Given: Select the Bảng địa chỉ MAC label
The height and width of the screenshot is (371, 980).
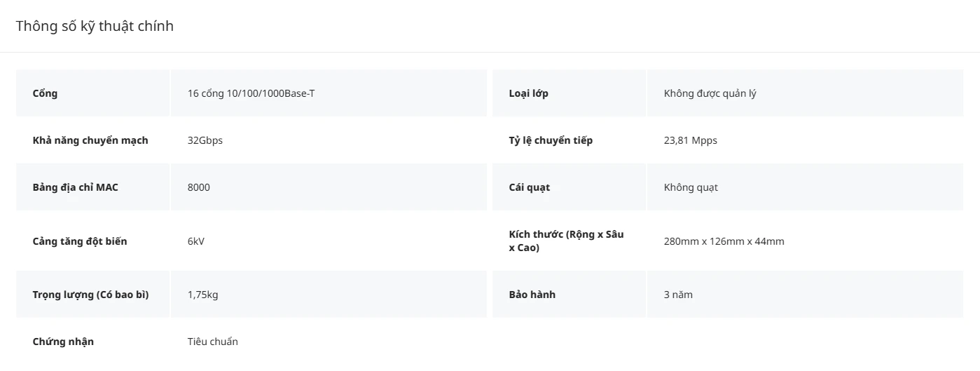Looking at the screenshot, I should (x=76, y=187).
